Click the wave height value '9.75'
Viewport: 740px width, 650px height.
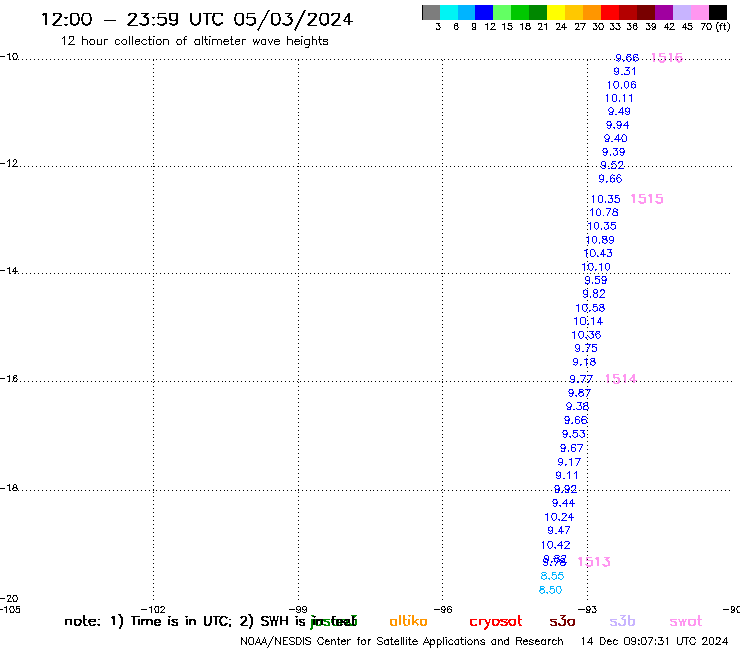tap(586, 348)
